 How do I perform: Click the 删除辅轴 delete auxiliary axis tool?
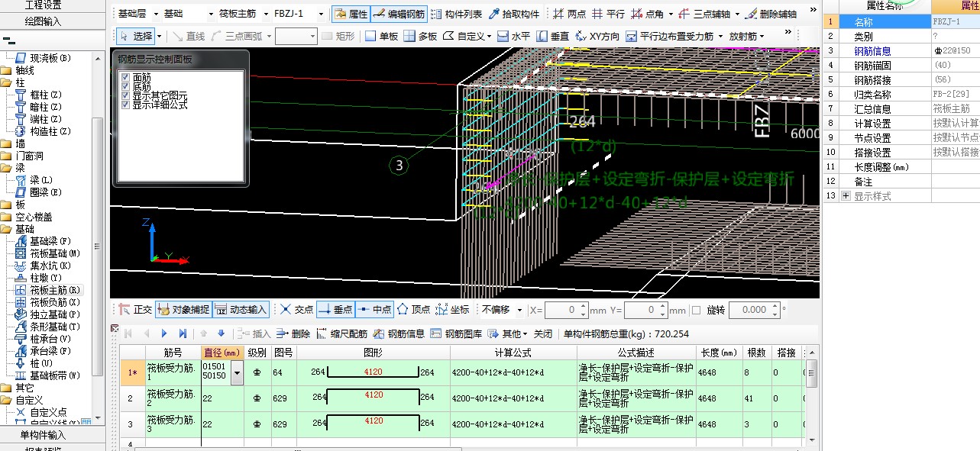pos(771,14)
